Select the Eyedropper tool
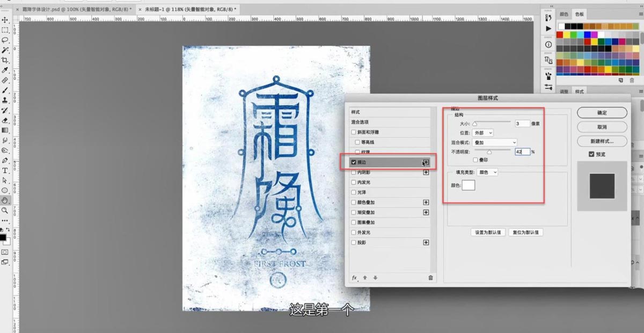Image resolution: width=644 pixels, height=333 pixels. point(5,70)
